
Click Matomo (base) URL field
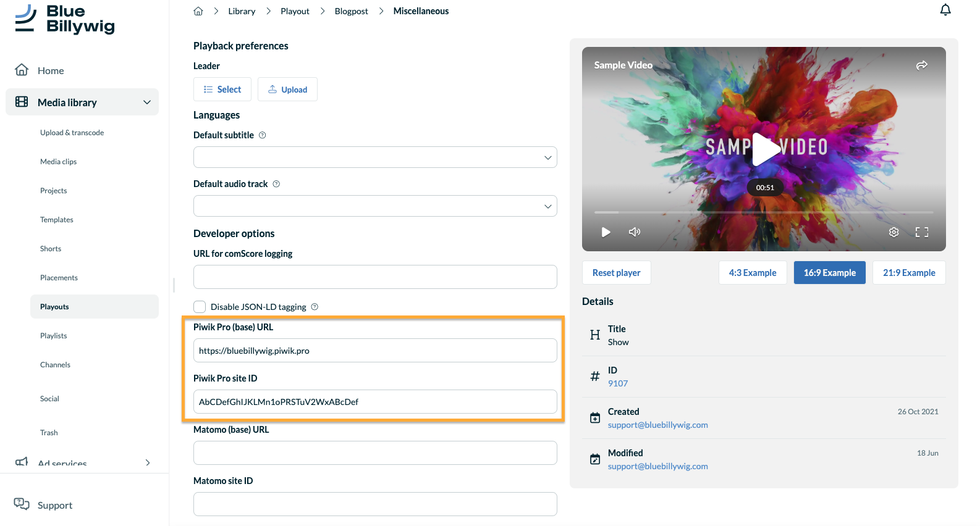(375, 453)
